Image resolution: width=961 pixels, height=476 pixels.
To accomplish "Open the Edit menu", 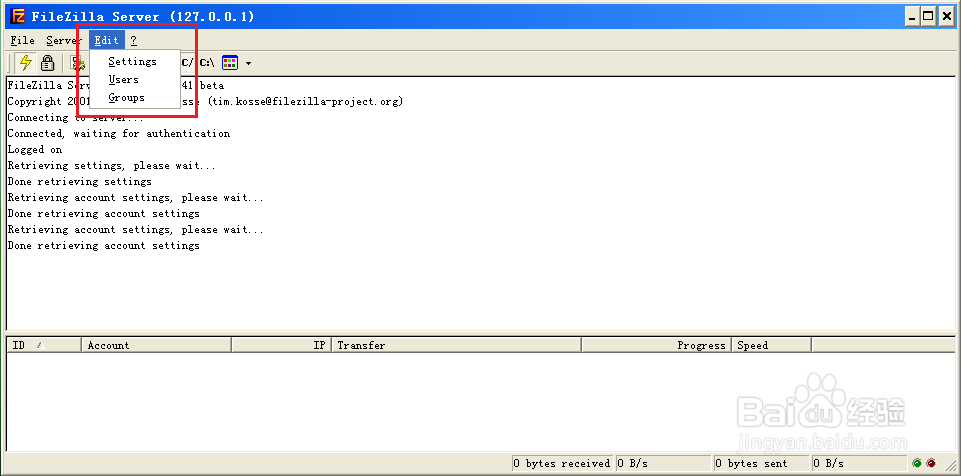I will (107, 40).
